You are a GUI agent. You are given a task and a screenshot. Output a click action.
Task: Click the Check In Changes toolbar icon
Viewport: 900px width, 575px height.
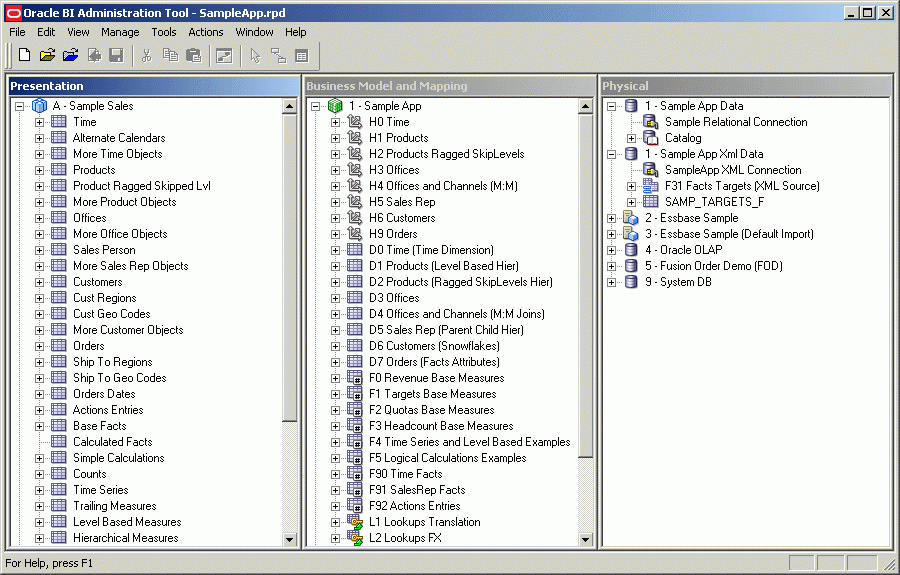(x=95, y=55)
